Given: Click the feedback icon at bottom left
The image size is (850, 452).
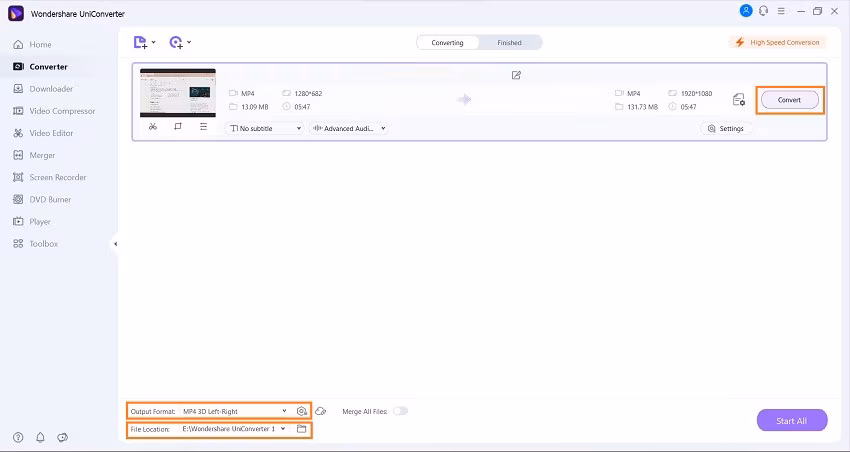Looking at the screenshot, I should [62, 437].
